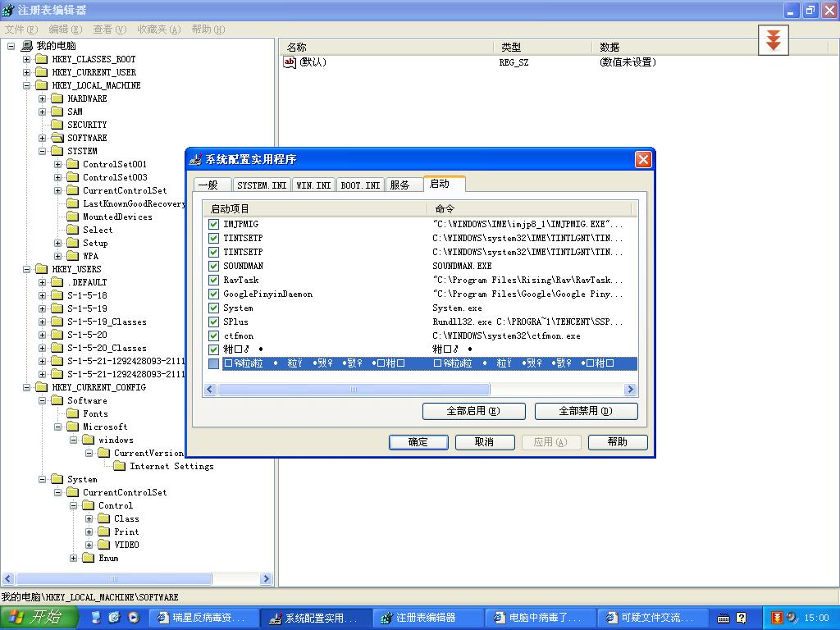Switch to the 一般 tab

pyautogui.click(x=212, y=185)
